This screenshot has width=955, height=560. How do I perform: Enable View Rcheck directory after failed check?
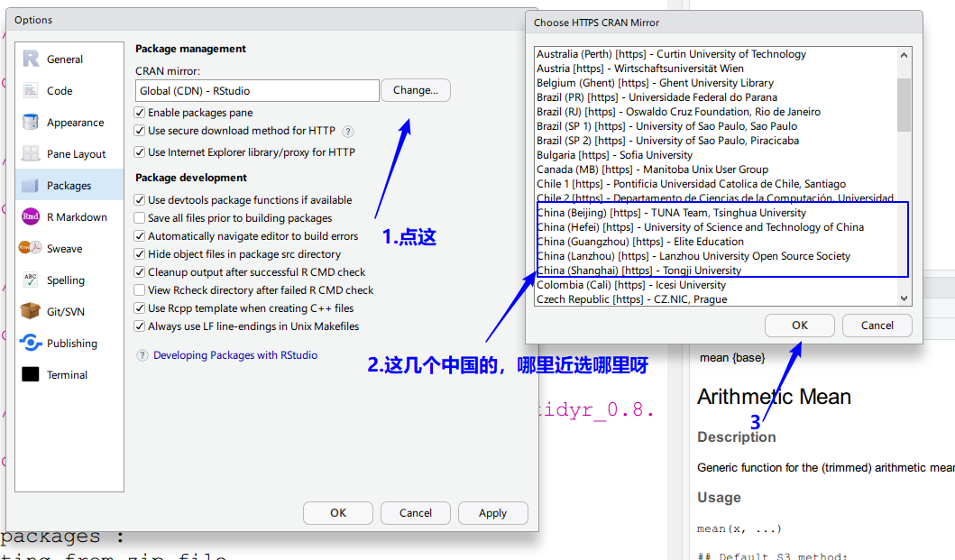(x=140, y=290)
